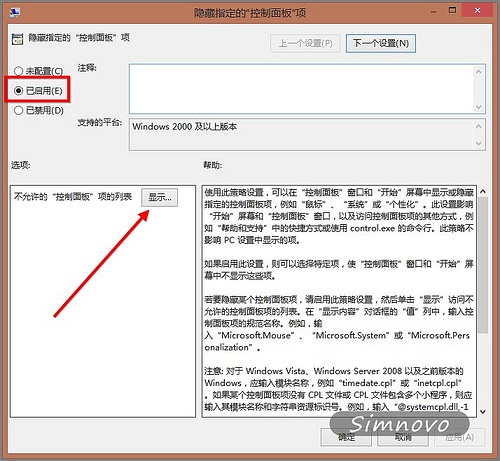Click help panel scroll up arrow

click(483, 192)
